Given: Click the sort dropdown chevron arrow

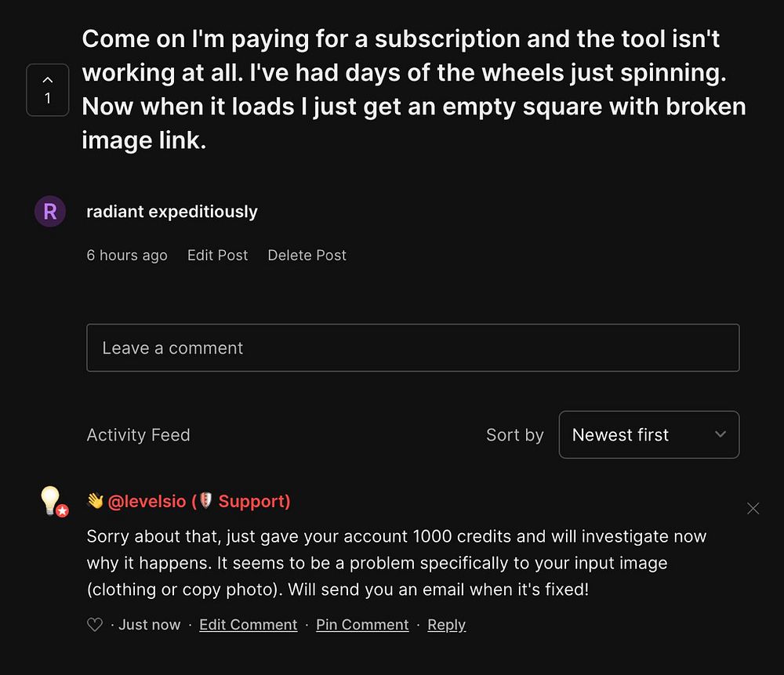Looking at the screenshot, I should click(x=720, y=434).
